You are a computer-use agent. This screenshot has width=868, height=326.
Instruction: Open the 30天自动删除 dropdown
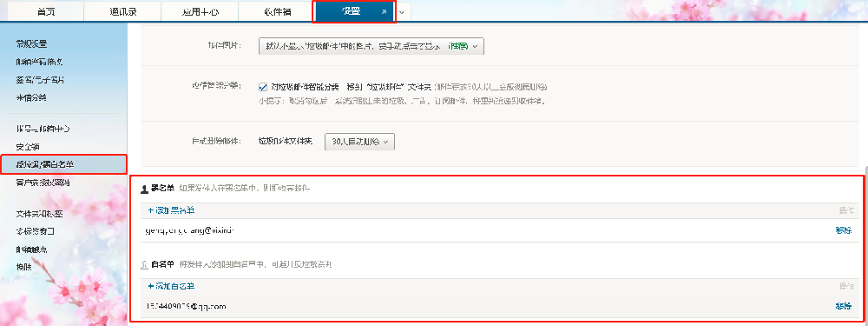pos(359,142)
